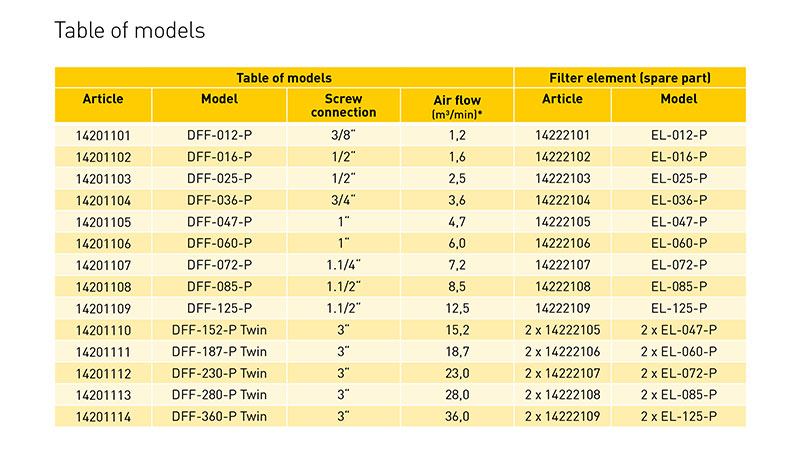Select article number 14201114
This screenshot has width=800, height=452.
tap(103, 416)
